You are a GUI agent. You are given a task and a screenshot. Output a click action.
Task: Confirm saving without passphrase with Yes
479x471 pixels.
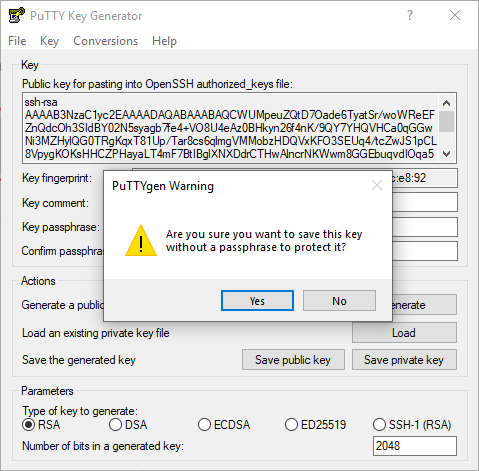[x=257, y=301]
